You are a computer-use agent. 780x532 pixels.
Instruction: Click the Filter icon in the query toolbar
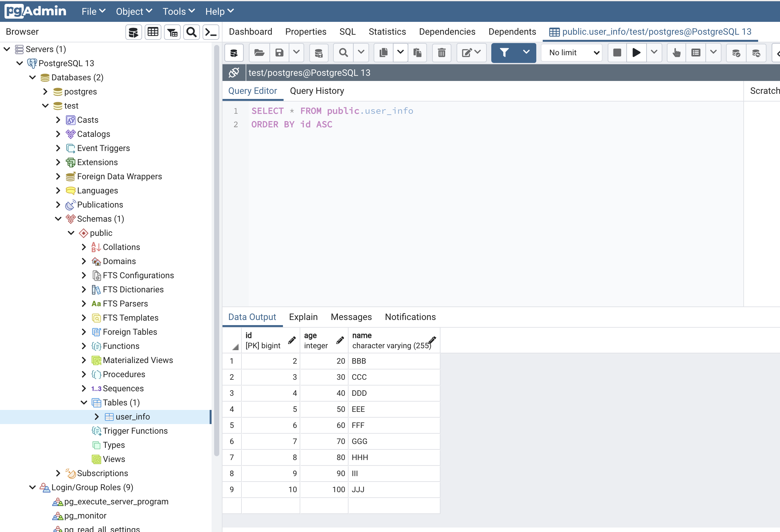(x=504, y=53)
